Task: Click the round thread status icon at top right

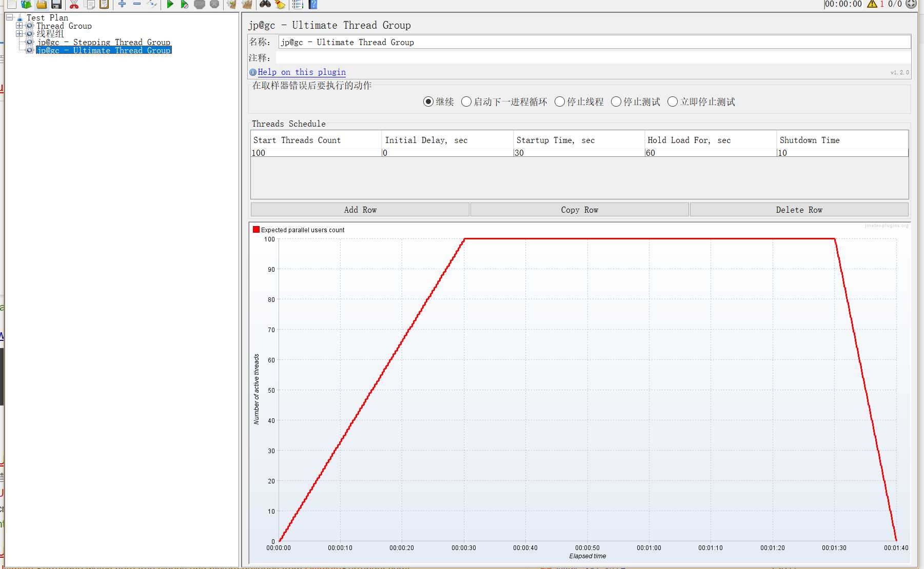Action: click(x=911, y=4)
